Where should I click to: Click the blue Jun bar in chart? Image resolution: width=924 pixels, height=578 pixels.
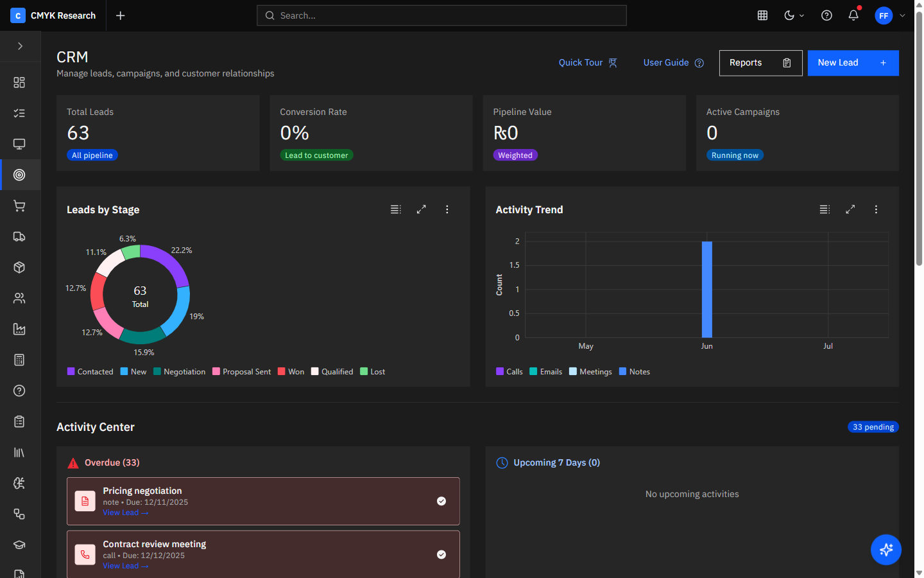point(707,290)
